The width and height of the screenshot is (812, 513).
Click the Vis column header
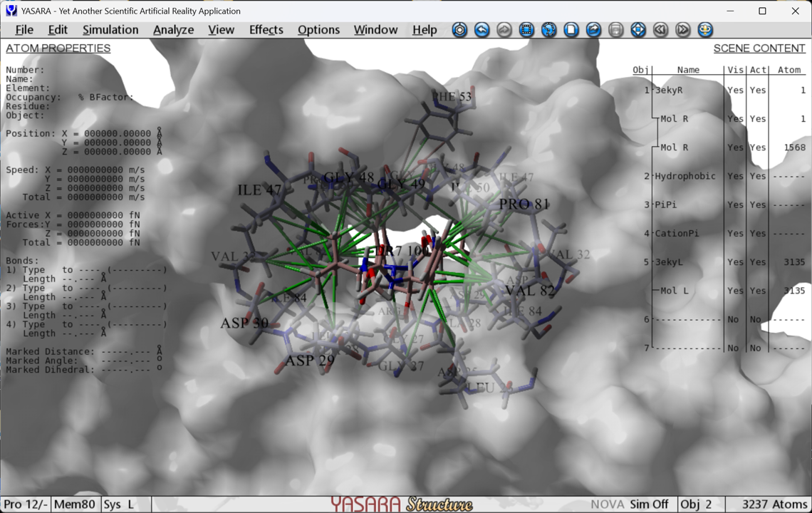click(735, 70)
